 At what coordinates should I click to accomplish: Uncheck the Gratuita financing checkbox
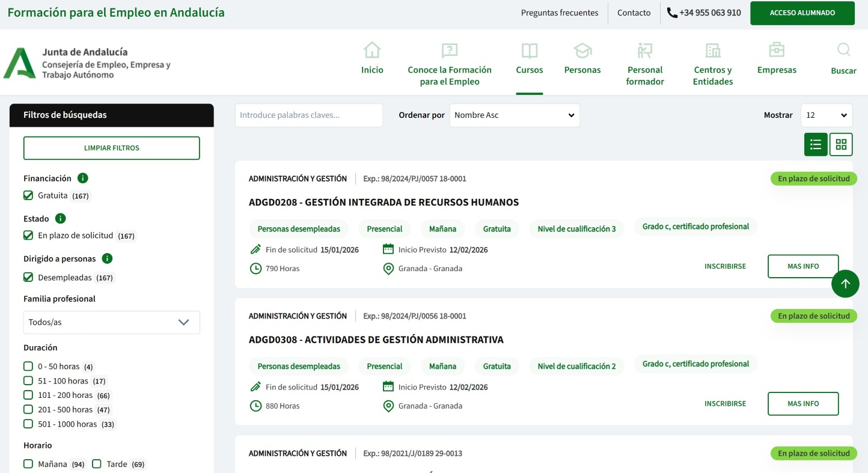coord(28,195)
